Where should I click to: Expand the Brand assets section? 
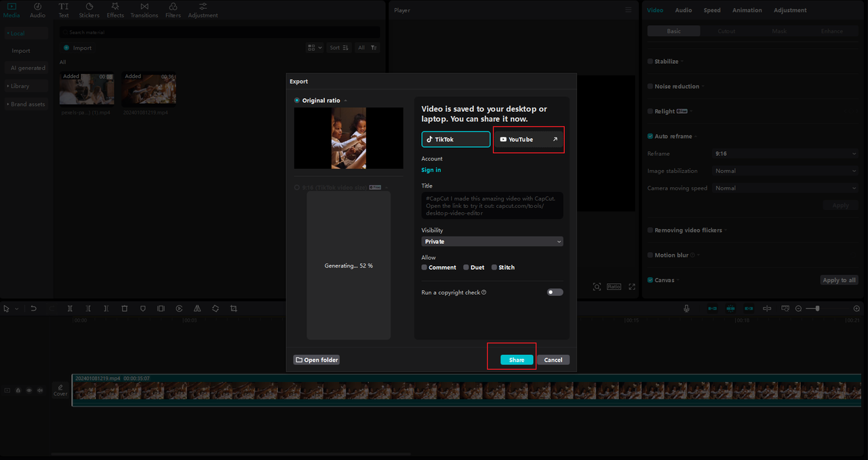click(x=26, y=104)
